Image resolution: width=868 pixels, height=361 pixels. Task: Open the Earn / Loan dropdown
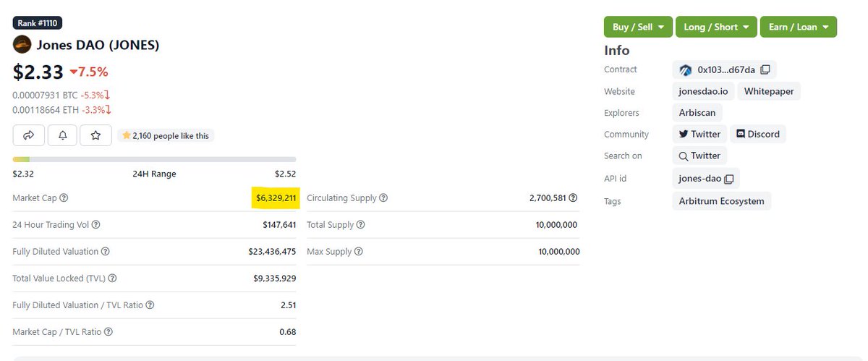click(799, 27)
